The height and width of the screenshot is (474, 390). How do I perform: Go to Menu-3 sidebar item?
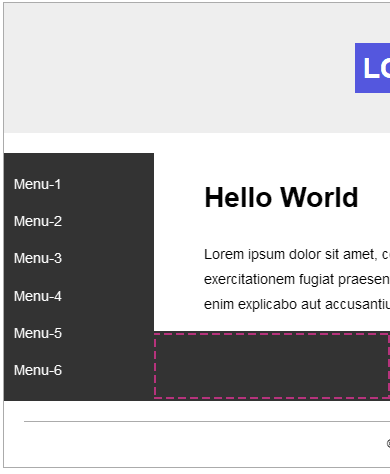[38, 258]
